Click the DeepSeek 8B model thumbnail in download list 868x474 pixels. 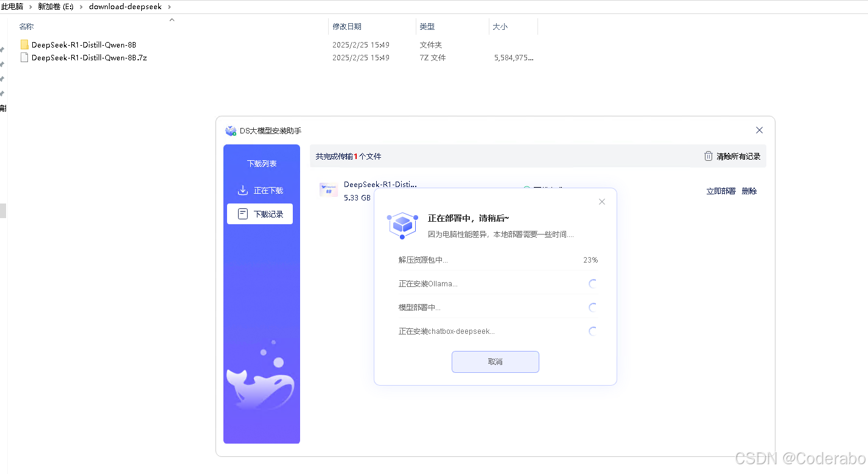pyautogui.click(x=329, y=190)
